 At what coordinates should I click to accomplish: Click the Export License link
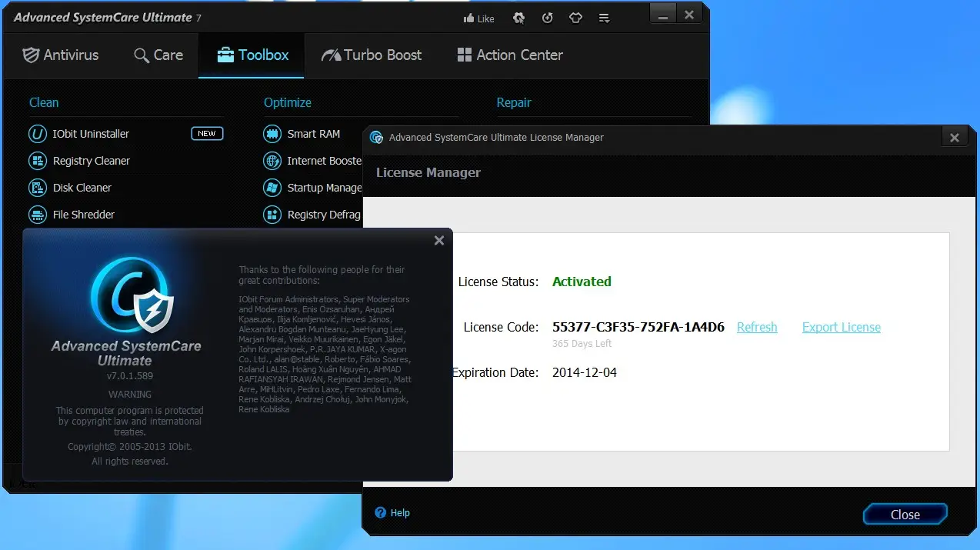(x=842, y=327)
